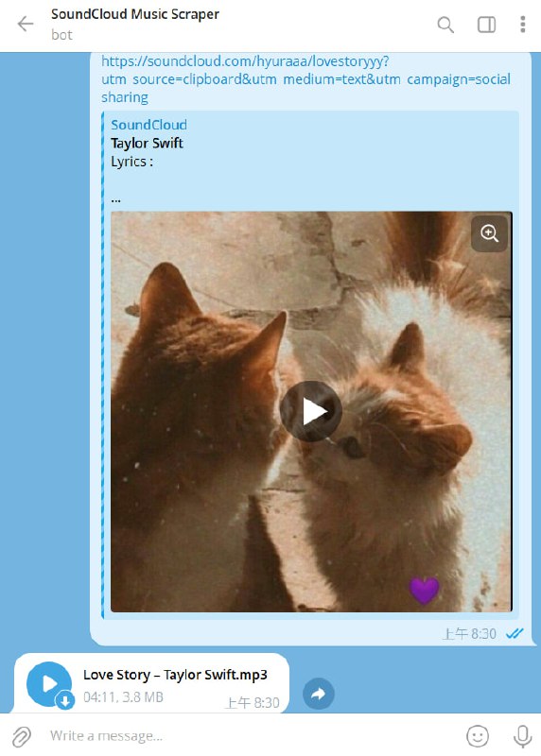Start voice recording with microphone icon

523,736
